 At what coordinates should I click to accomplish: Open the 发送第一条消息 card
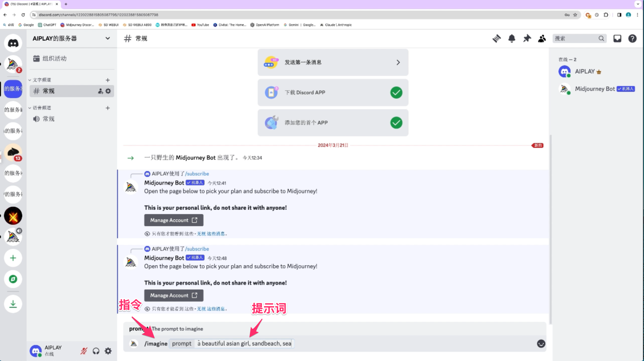(333, 62)
